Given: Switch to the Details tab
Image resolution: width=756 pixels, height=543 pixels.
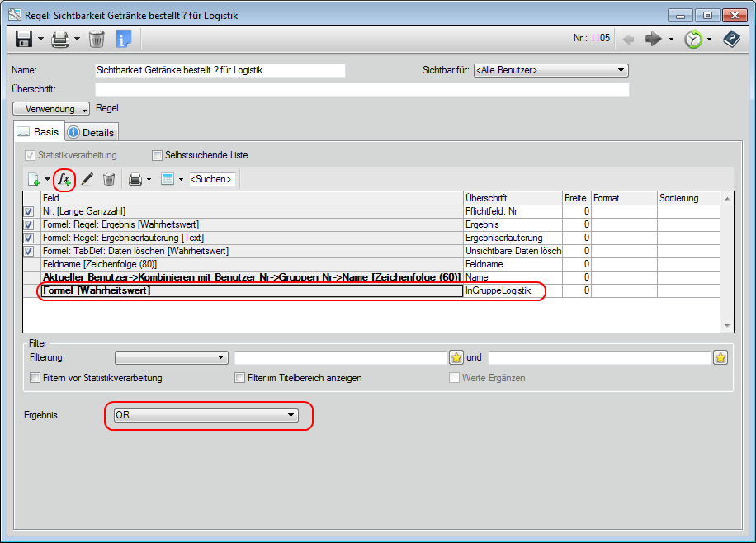Looking at the screenshot, I should (x=92, y=132).
